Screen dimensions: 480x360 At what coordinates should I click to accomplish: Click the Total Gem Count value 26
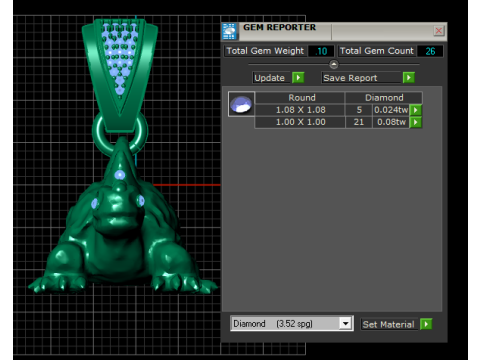point(430,51)
